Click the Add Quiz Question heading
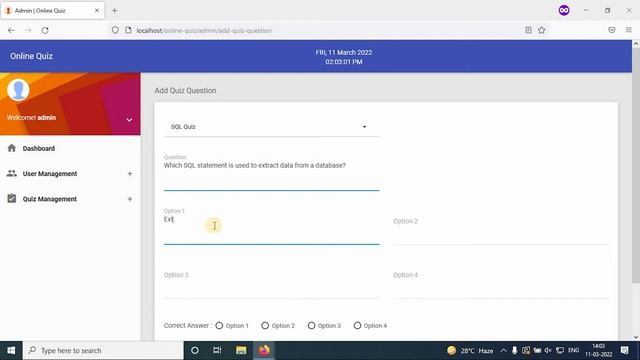Viewport: 640px width, 360px height. (x=185, y=91)
